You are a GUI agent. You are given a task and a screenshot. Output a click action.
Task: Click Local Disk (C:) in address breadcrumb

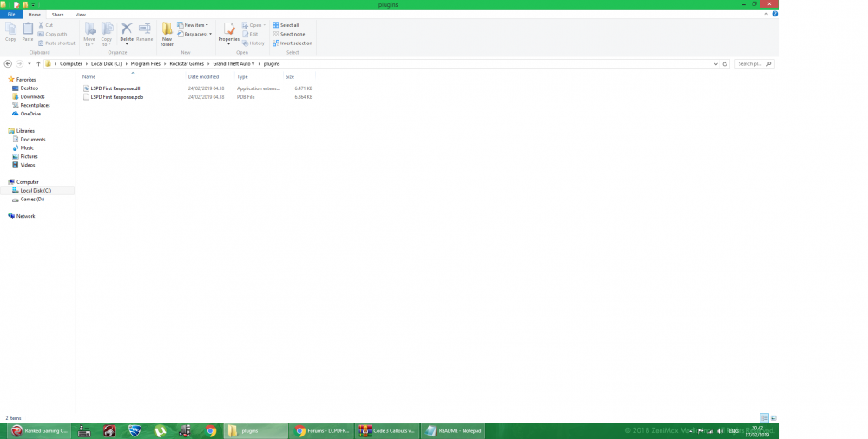point(106,63)
